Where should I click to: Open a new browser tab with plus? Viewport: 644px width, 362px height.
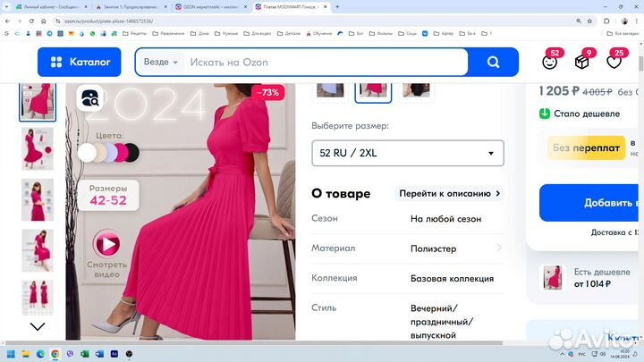coord(337,7)
